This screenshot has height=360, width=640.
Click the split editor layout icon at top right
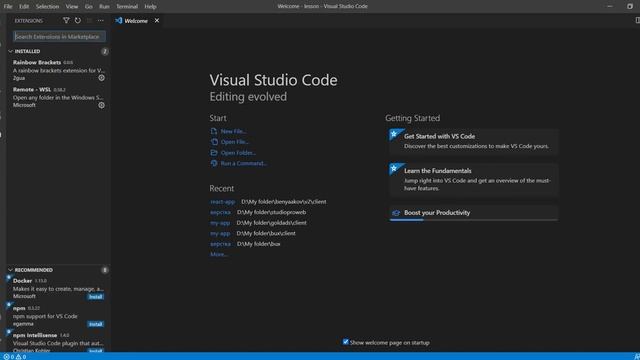pyautogui.click(x=637, y=20)
